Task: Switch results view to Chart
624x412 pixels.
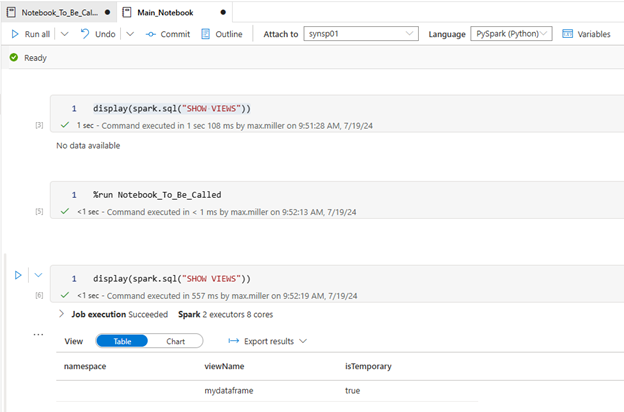Action: [176, 341]
